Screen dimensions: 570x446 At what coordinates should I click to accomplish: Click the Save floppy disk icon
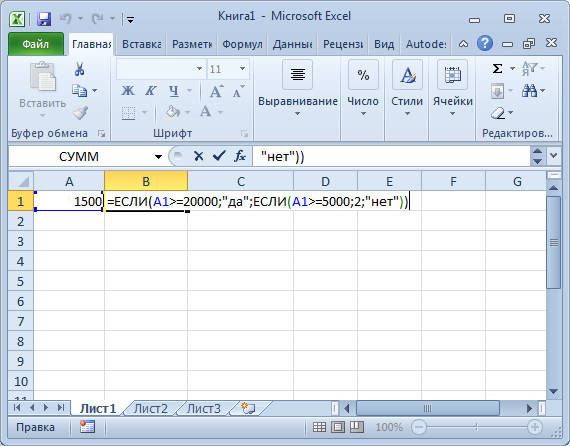tap(44, 19)
